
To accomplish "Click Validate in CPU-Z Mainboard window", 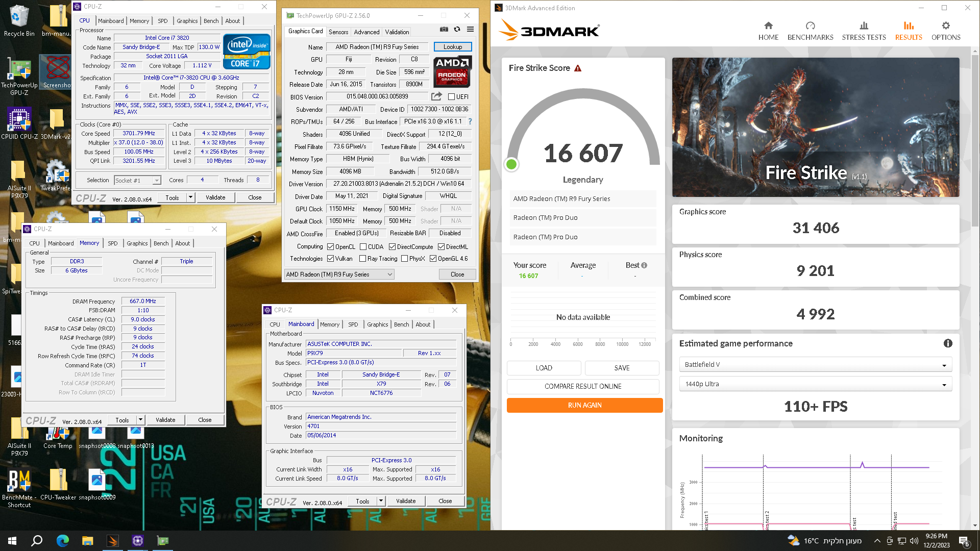I will point(406,501).
